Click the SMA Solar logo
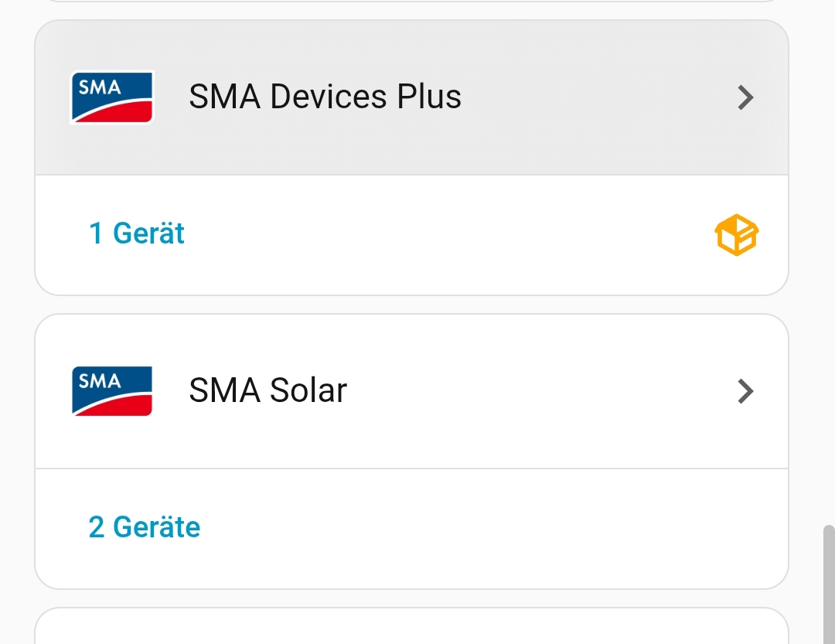Image resolution: width=835 pixels, height=644 pixels. 112,391
